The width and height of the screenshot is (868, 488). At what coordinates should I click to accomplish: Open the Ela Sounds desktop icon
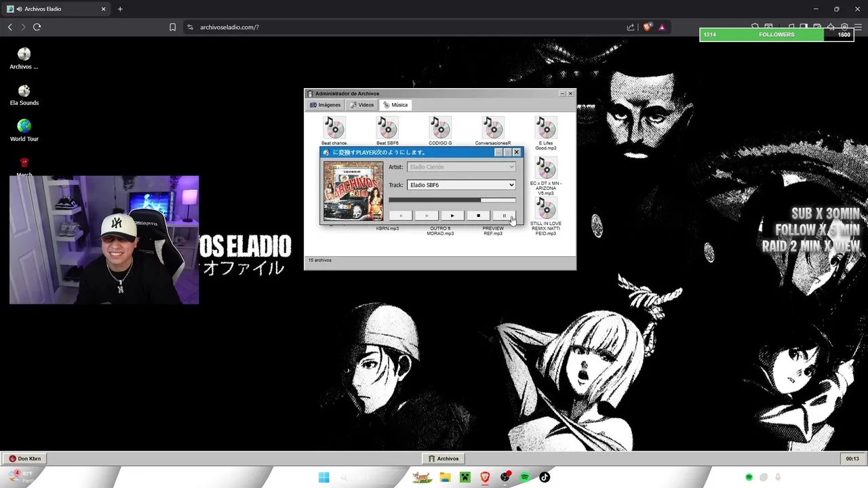[24, 94]
